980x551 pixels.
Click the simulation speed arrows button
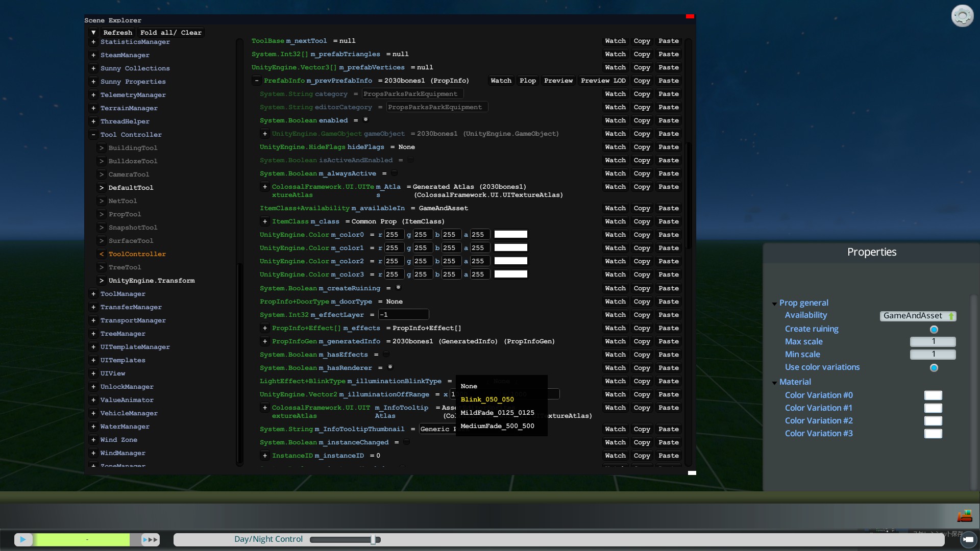click(x=150, y=539)
